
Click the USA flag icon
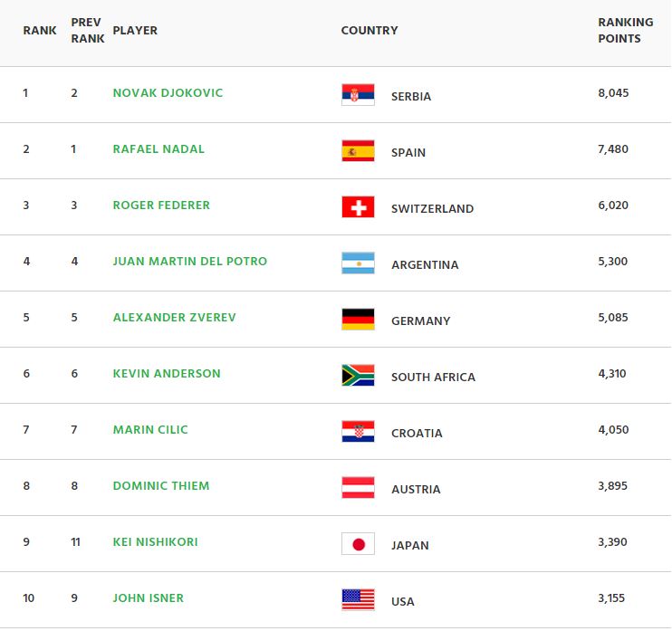coord(358,599)
